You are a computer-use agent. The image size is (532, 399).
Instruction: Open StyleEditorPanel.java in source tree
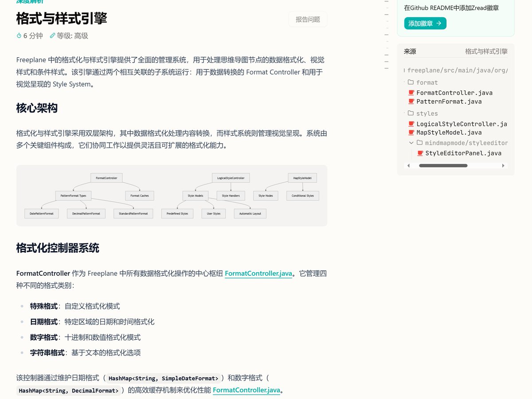pyautogui.click(x=463, y=153)
